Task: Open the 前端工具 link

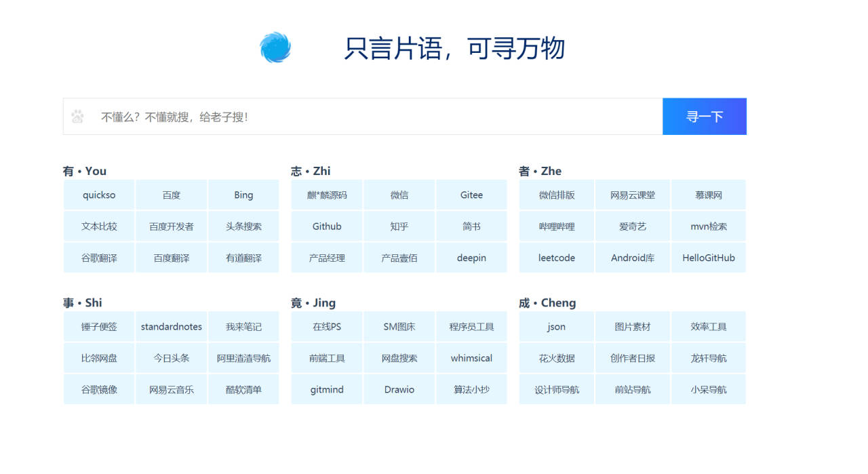Action: point(327,358)
